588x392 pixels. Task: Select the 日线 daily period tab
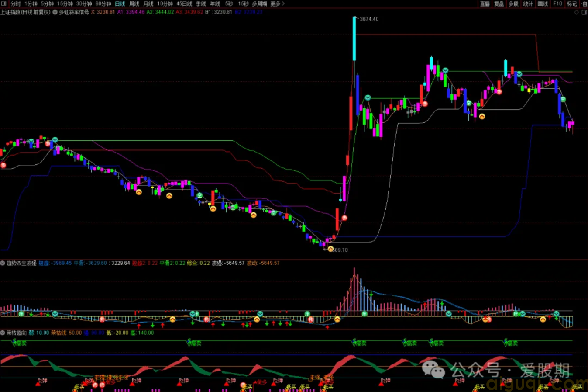120,3
